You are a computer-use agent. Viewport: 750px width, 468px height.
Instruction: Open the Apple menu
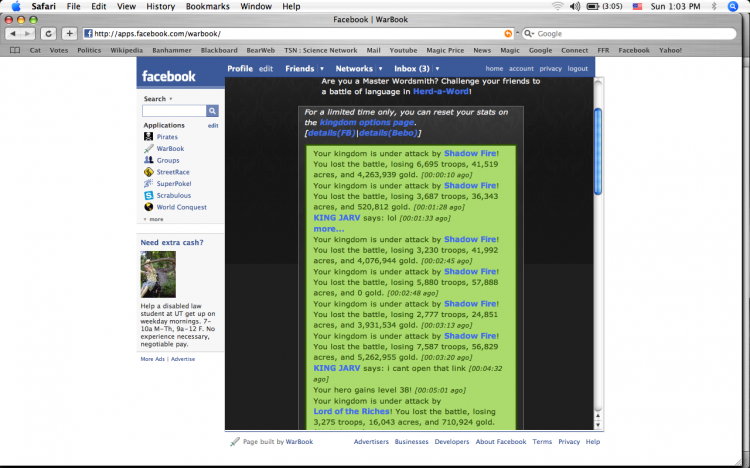click(16, 6)
